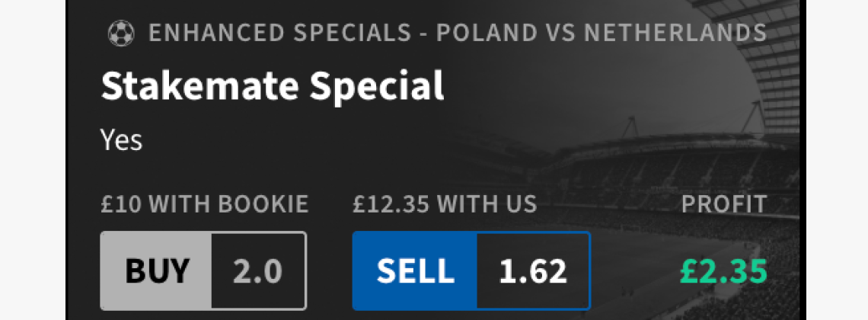Click Poland in the match header
This screenshot has width=868, height=320.
pos(483,34)
